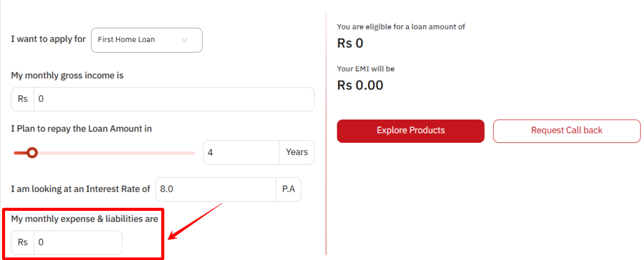Screen dimensions: 644x260
Task: Open the First Home Loan dropdown
Action: click(137, 40)
